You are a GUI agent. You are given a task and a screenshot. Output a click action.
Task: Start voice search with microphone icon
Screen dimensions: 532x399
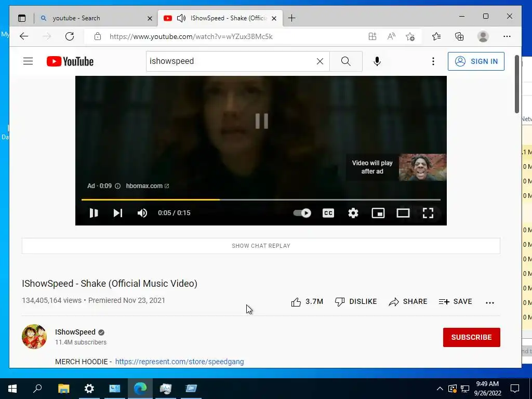pos(377,61)
